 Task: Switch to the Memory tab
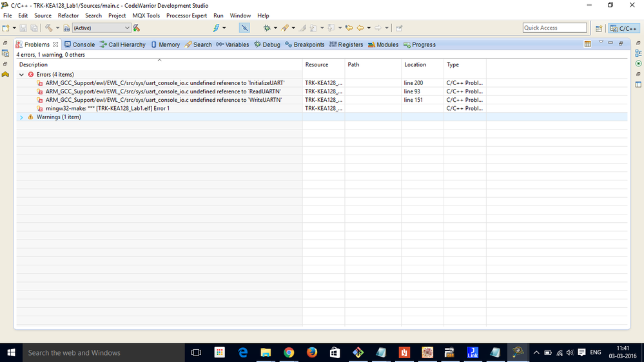[x=165, y=44]
